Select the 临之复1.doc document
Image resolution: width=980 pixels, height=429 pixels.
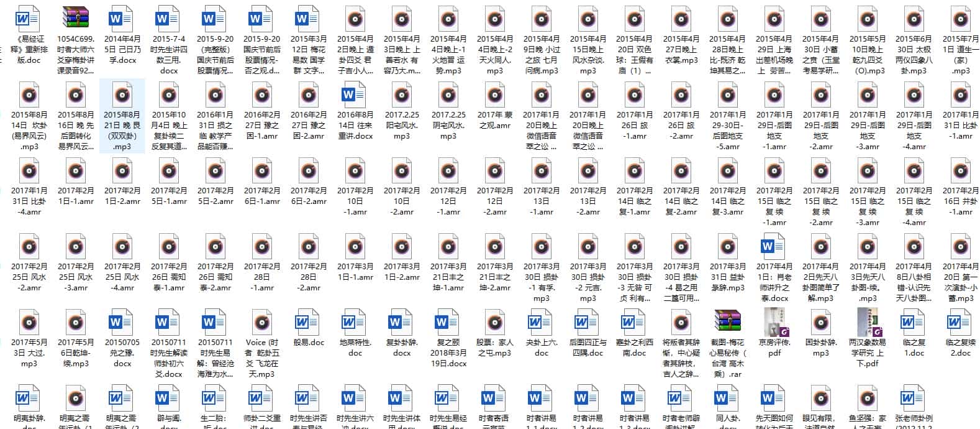914,323
